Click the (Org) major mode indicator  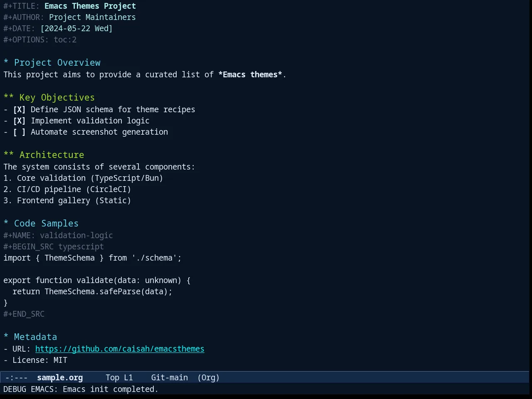(x=209, y=377)
